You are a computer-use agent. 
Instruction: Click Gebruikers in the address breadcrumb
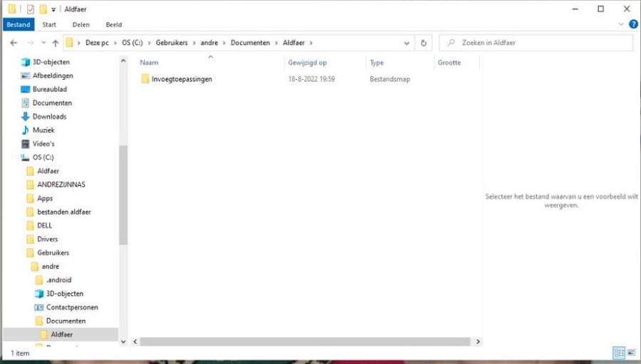(x=173, y=43)
